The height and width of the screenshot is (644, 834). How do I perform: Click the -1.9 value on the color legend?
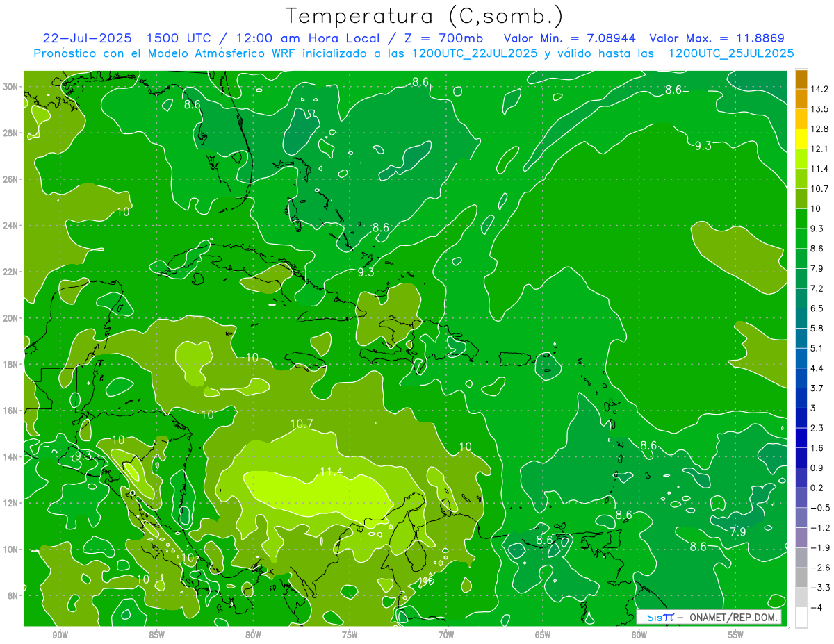tap(819, 547)
